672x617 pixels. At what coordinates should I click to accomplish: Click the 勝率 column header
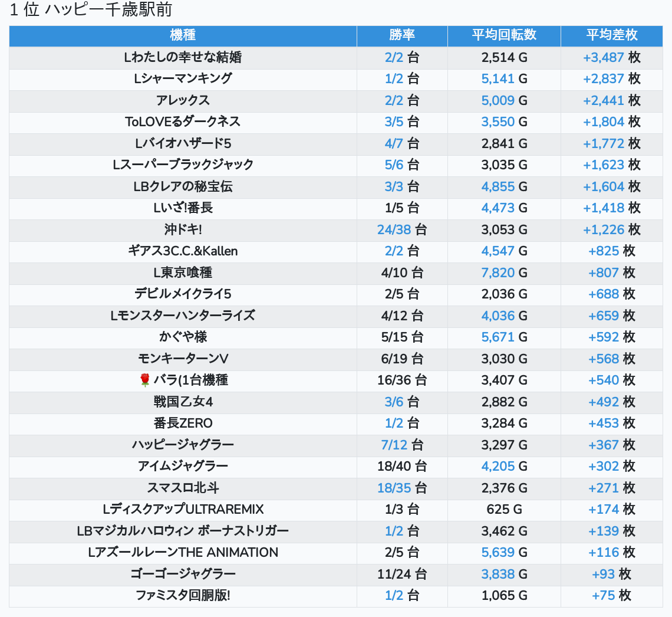point(402,35)
